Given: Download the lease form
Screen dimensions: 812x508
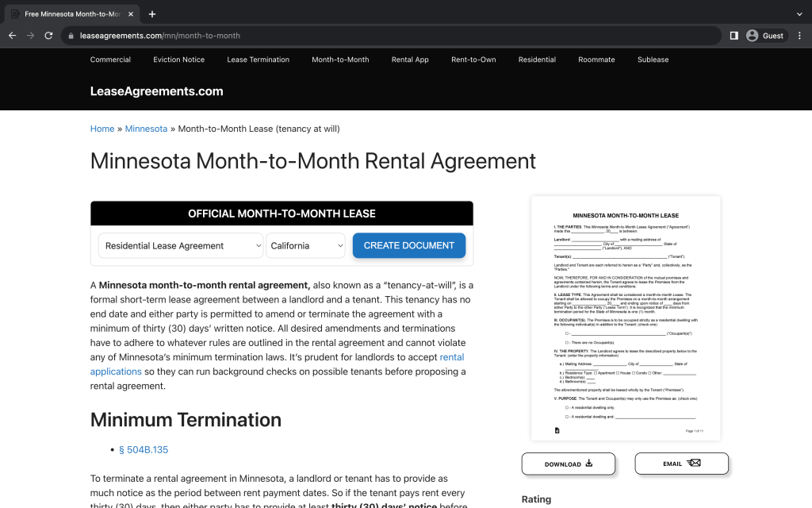Looking at the screenshot, I should point(568,464).
